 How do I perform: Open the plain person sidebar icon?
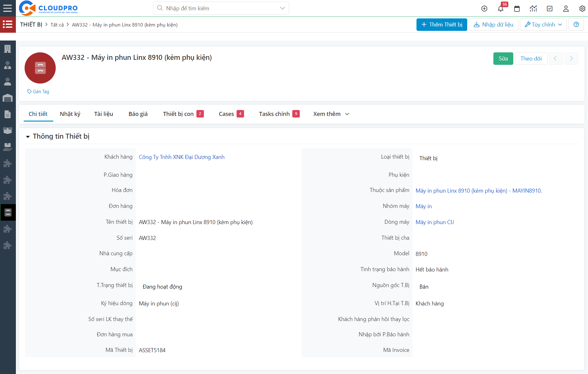(x=7, y=82)
